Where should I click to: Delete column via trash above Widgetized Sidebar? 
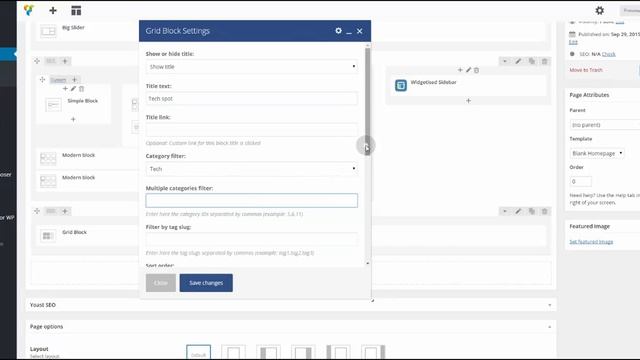pos(476,70)
